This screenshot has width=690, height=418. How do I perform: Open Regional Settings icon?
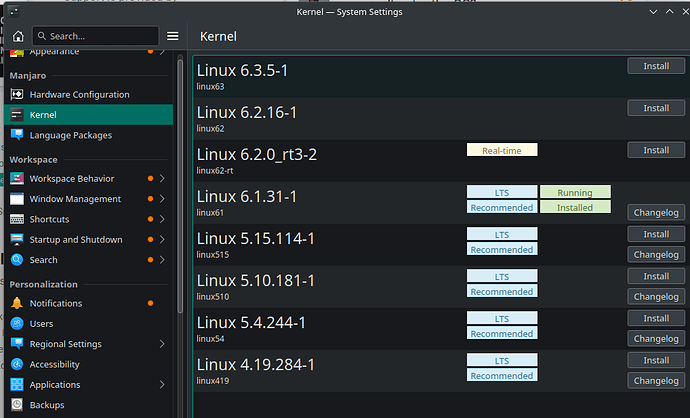(17, 344)
